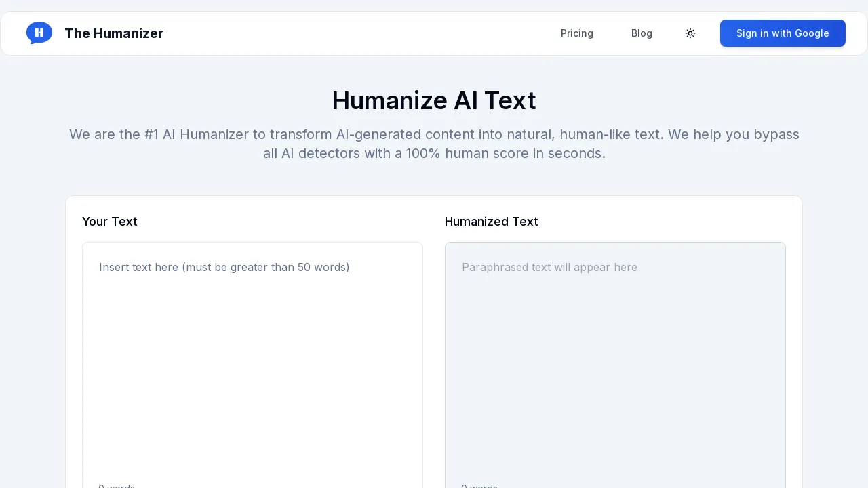The width and height of the screenshot is (868, 488).
Task: Click the 'Humanize AI Text' heading
Action: 434,100
